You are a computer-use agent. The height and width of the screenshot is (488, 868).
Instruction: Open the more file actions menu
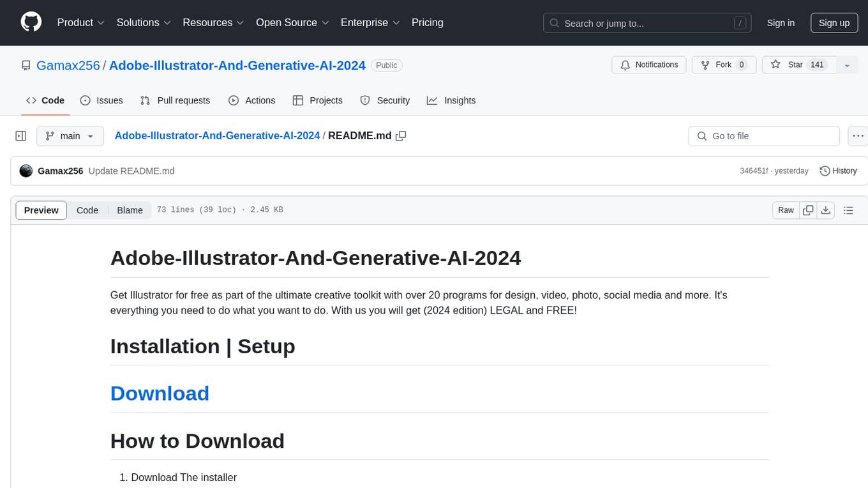coord(858,136)
